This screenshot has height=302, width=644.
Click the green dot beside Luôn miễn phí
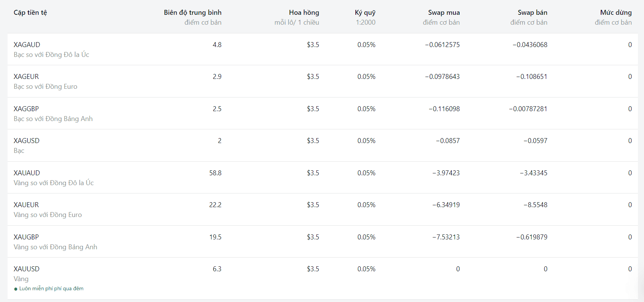(x=16, y=289)
